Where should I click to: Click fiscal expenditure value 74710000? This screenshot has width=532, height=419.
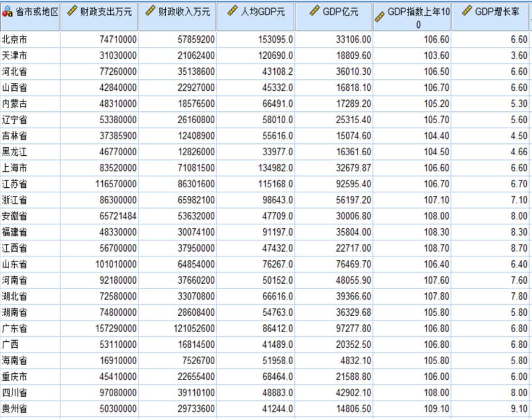118,39
